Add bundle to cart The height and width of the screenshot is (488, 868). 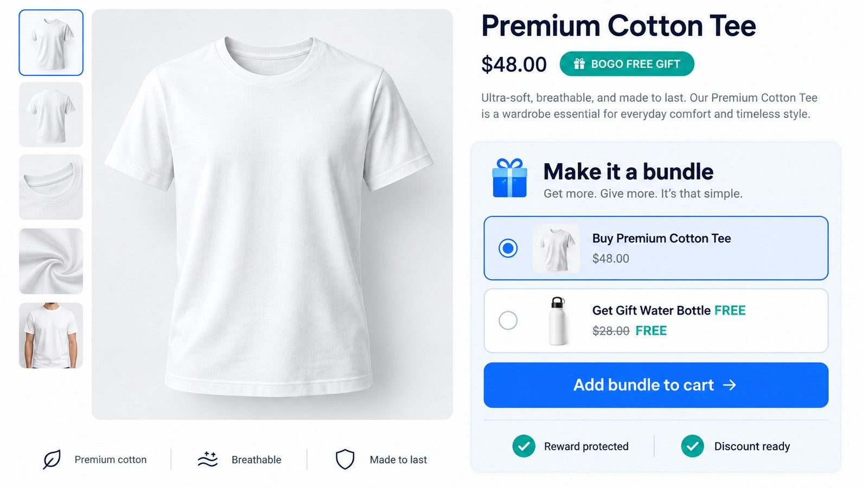656,385
